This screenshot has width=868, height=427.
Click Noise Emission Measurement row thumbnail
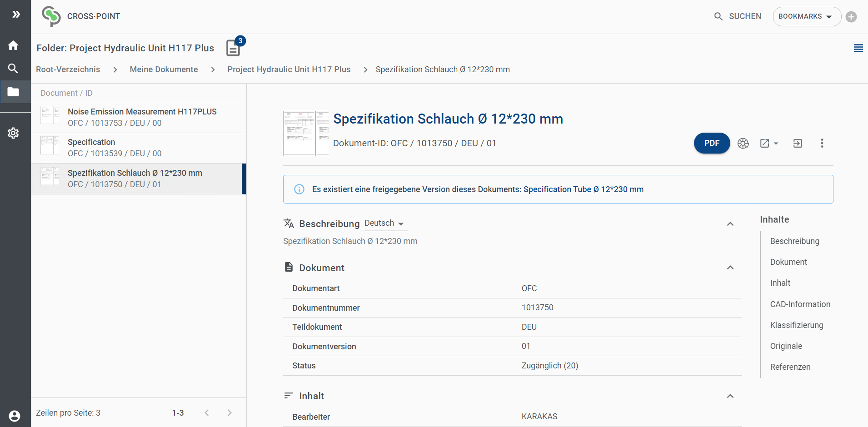50,115
